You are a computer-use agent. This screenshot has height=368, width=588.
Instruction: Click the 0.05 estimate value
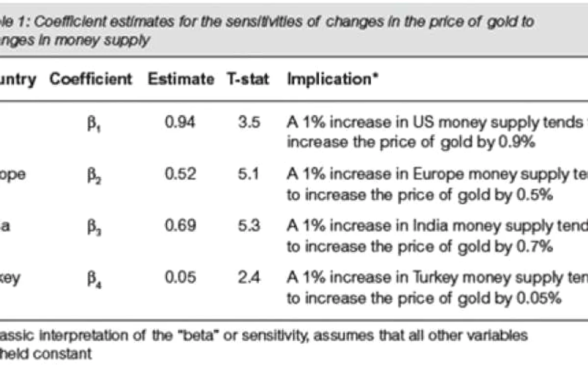tap(180, 278)
